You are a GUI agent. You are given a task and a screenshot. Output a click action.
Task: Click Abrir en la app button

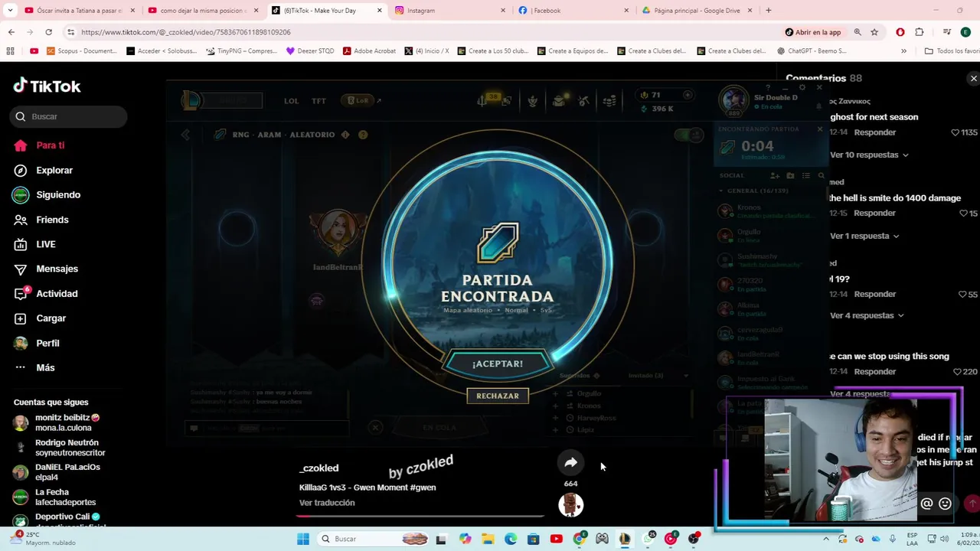click(x=813, y=32)
